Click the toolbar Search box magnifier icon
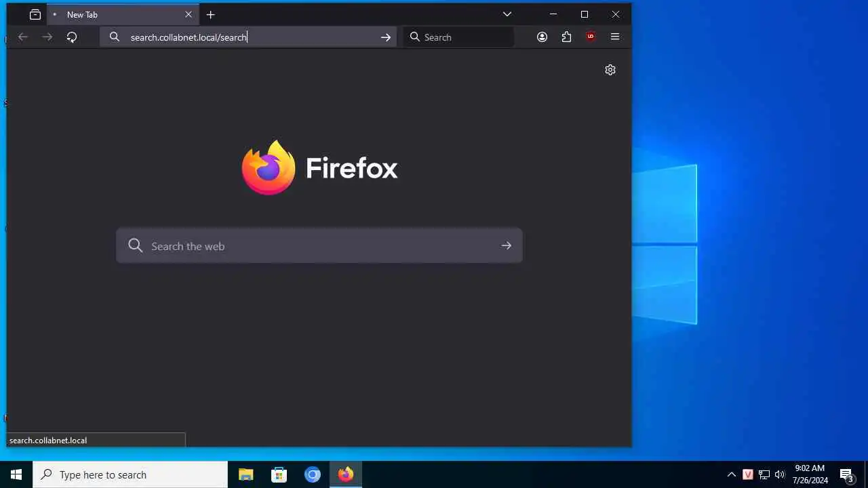Viewport: 868px width, 488px height. click(415, 37)
